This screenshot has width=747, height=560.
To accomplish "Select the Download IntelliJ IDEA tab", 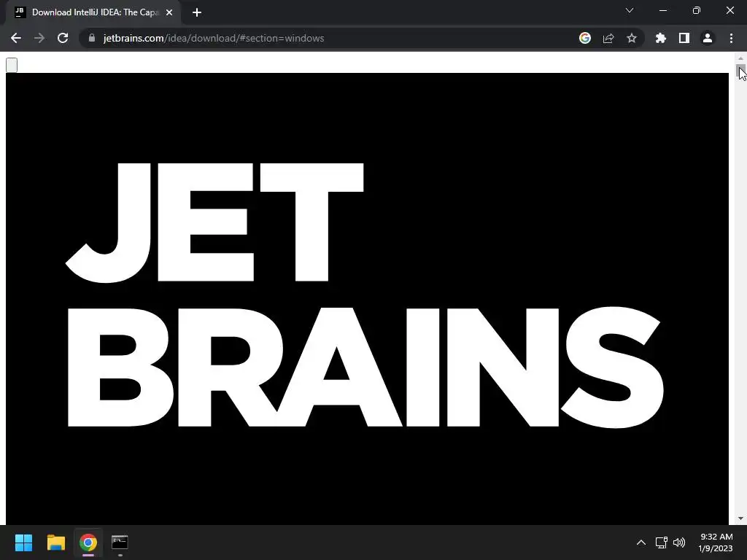I will (94, 12).
